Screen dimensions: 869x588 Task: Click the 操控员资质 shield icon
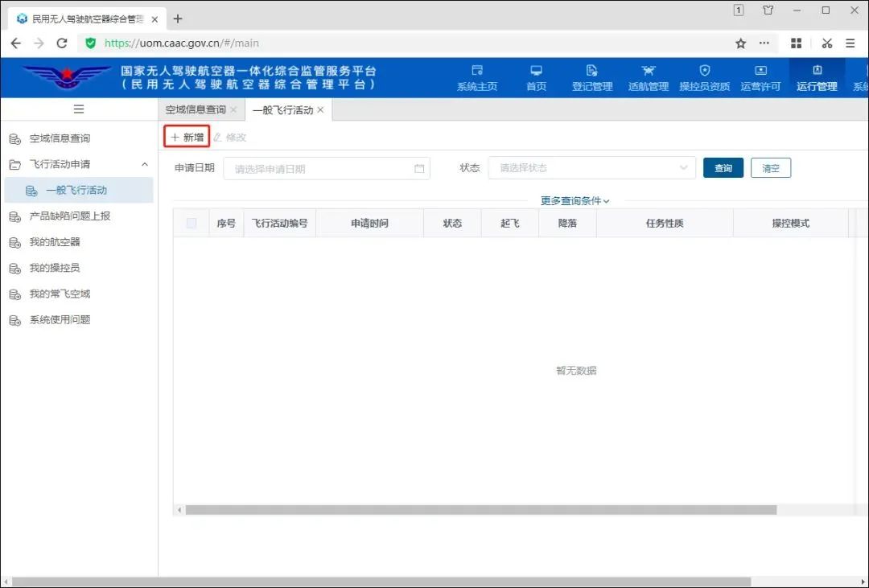click(x=704, y=72)
